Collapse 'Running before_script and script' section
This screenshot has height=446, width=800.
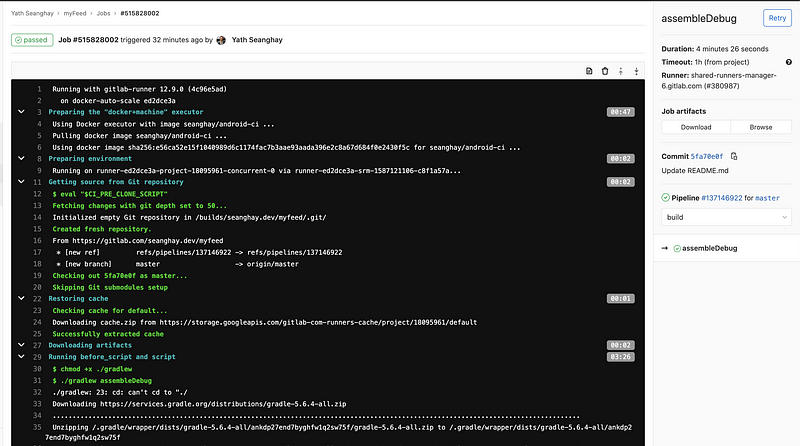[21, 356]
